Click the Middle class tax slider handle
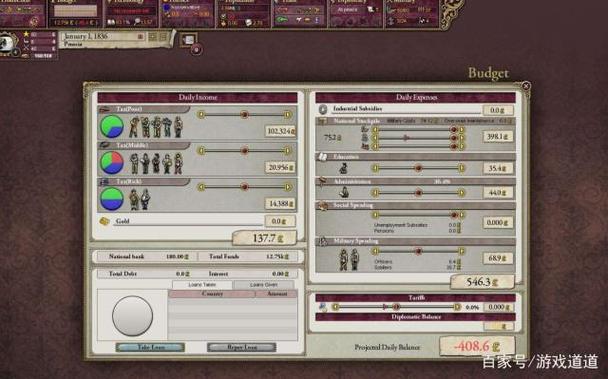 click(244, 151)
